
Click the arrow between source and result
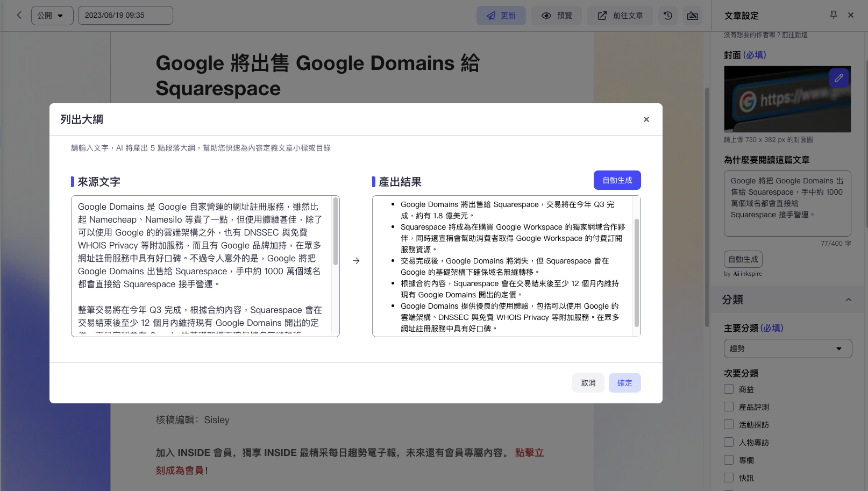(356, 261)
